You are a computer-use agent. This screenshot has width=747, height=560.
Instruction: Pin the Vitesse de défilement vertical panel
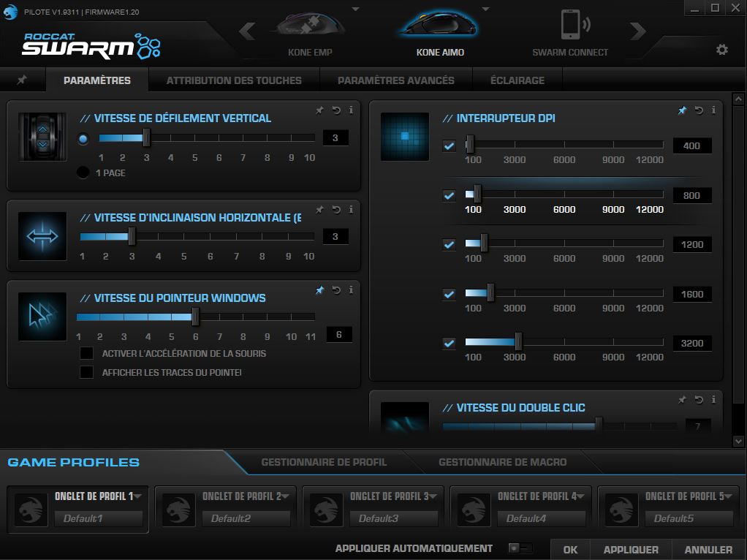click(319, 110)
